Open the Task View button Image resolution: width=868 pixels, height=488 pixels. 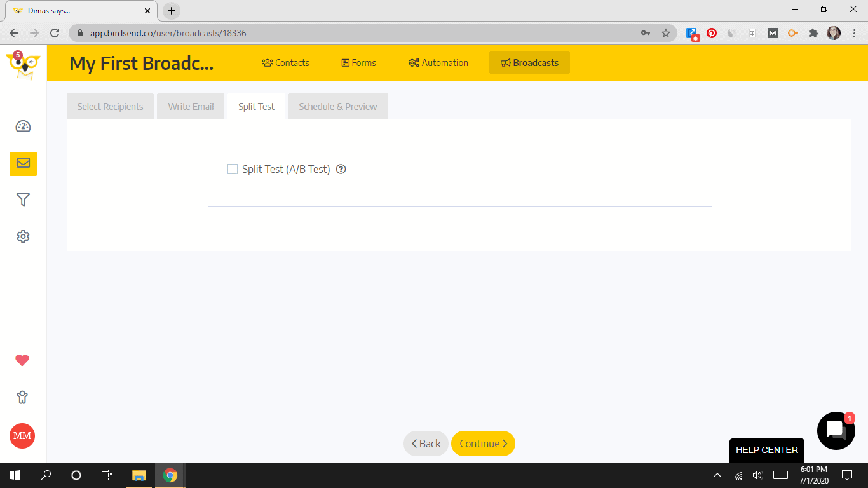[x=107, y=475]
